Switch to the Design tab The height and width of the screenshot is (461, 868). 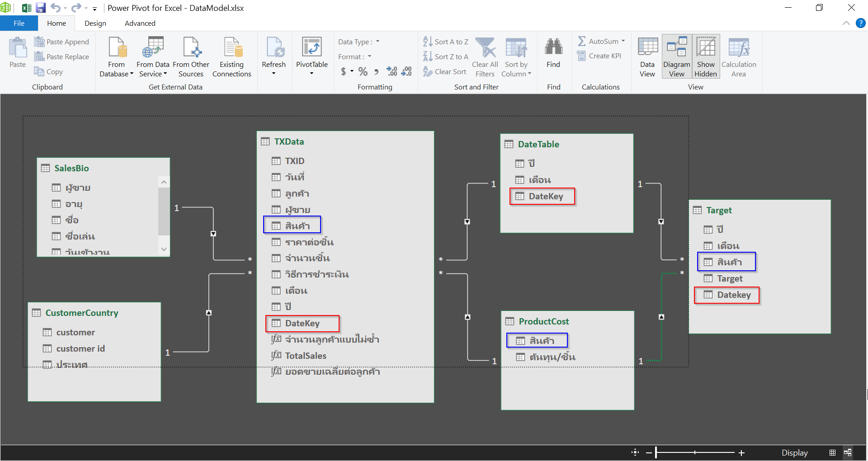tap(95, 23)
